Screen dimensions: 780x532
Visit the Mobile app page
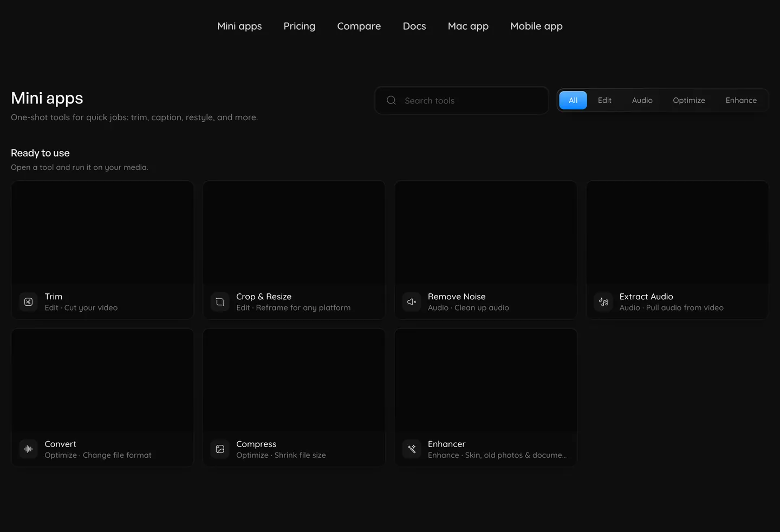click(536, 26)
